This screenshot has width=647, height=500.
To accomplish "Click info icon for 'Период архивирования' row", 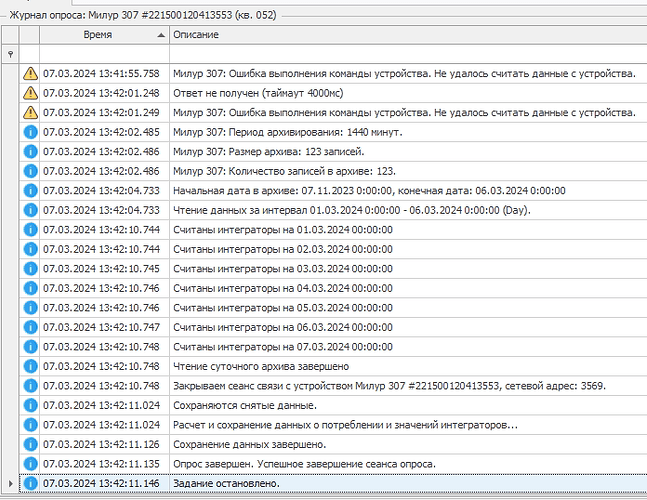I will 29,132.
